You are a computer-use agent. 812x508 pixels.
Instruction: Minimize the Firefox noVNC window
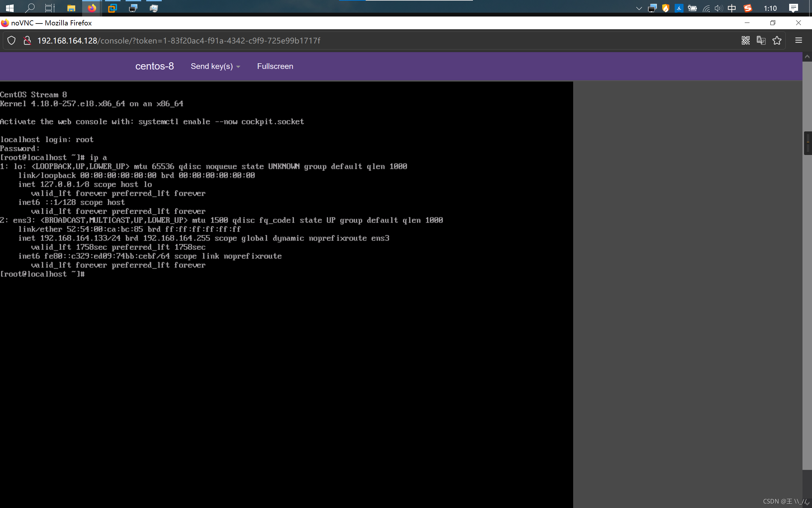pos(747,23)
